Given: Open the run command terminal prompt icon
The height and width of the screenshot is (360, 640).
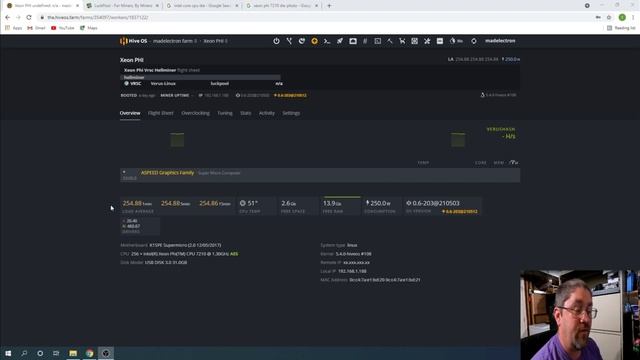Looking at the screenshot, I should [x=327, y=41].
